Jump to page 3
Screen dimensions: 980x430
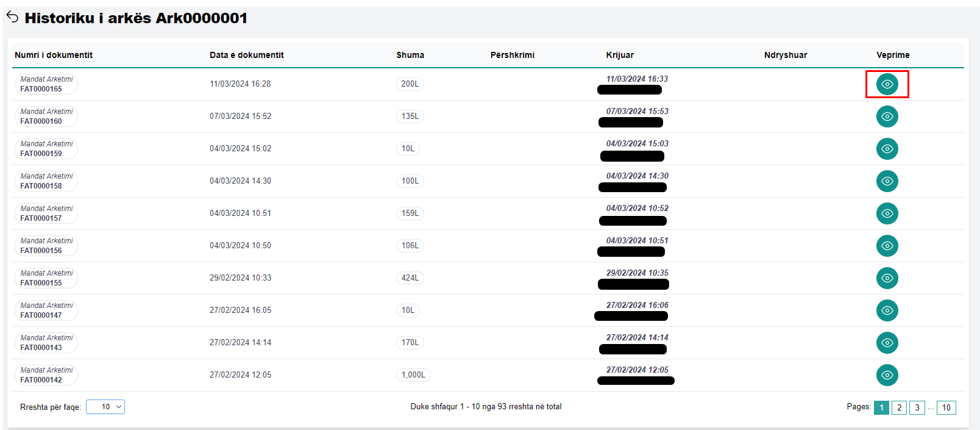(x=917, y=407)
